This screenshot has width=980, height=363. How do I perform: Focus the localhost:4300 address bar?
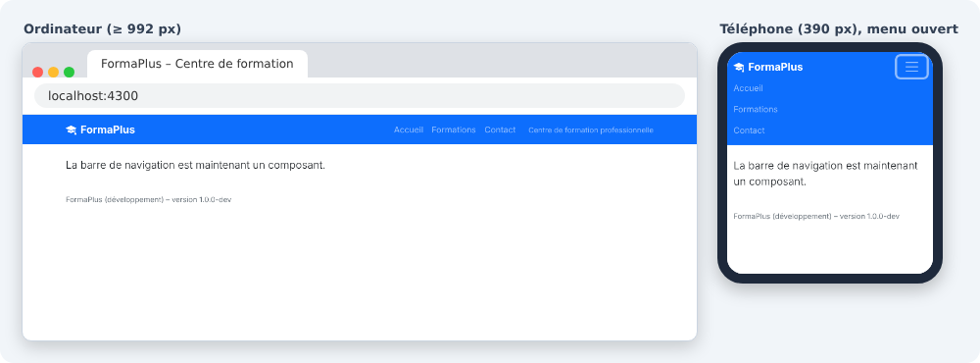pos(360,96)
